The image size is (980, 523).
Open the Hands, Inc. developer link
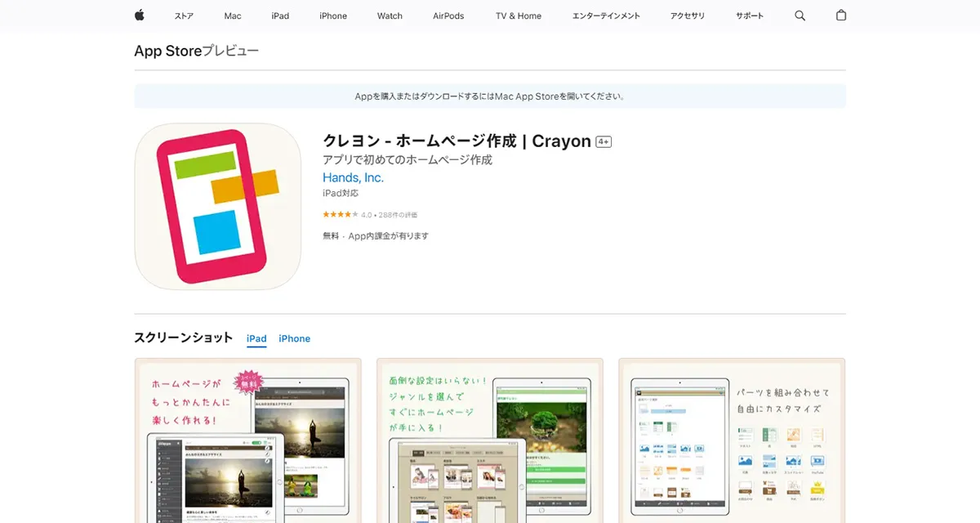[353, 177]
